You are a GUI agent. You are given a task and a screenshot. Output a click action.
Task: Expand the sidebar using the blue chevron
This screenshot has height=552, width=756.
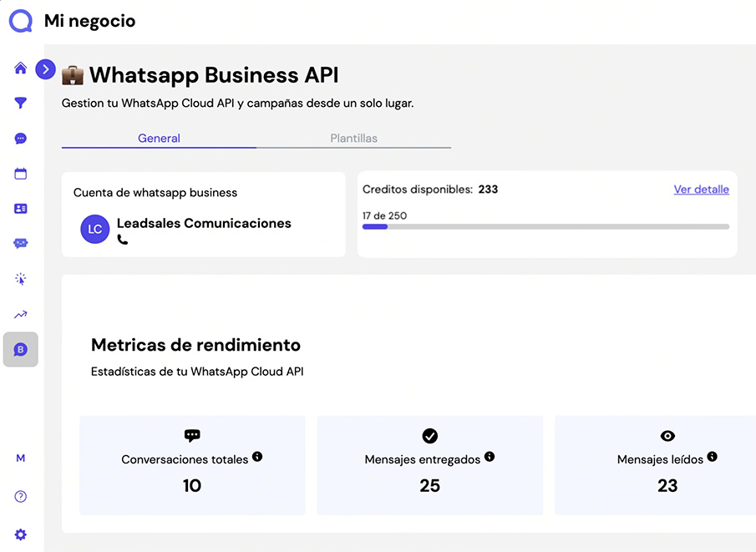pyautogui.click(x=45, y=69)
